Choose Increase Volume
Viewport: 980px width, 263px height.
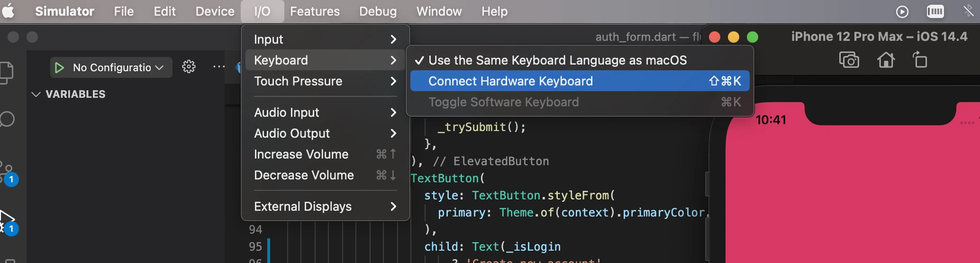point(325,154)
